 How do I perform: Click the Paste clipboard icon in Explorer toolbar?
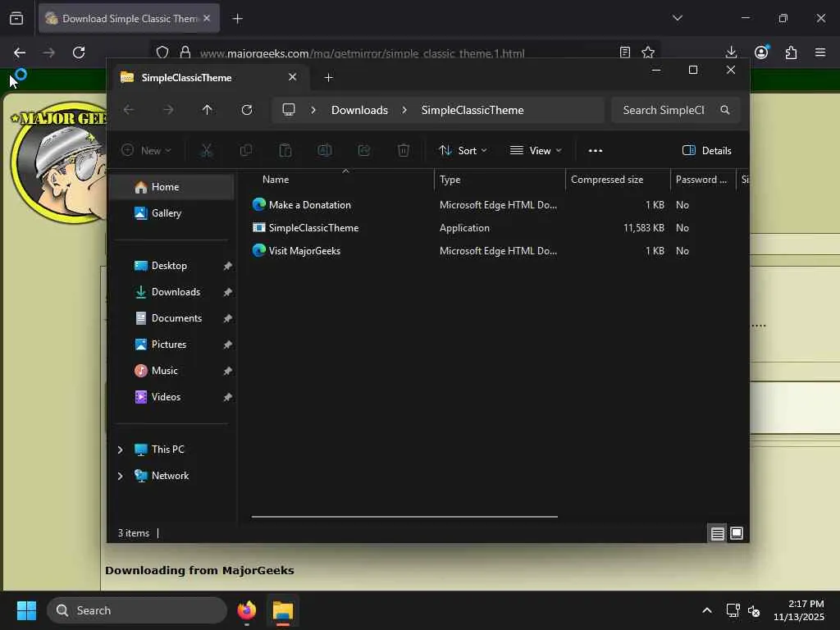point(285,151)
